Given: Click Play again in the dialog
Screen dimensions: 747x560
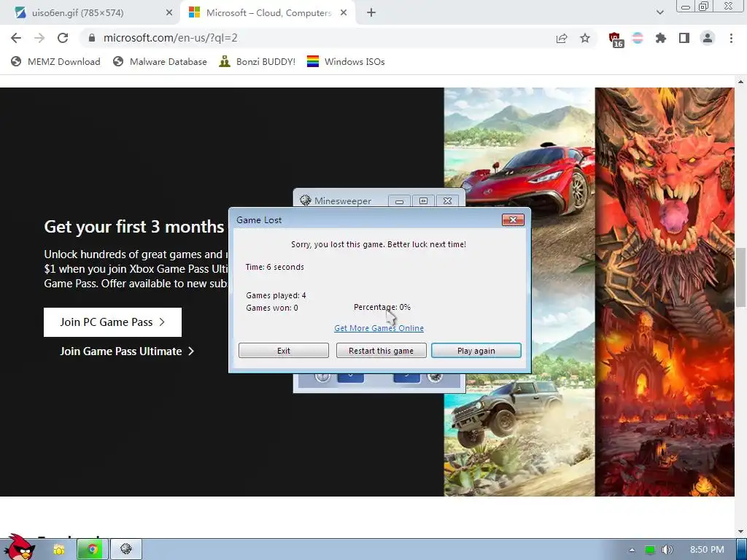Looking at the screenshot, I should click(476, 351).
